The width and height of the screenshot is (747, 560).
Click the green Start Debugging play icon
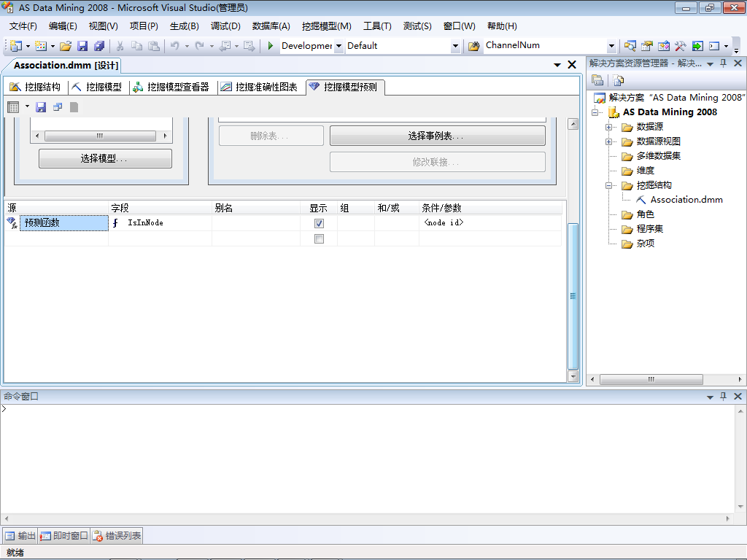270,46
